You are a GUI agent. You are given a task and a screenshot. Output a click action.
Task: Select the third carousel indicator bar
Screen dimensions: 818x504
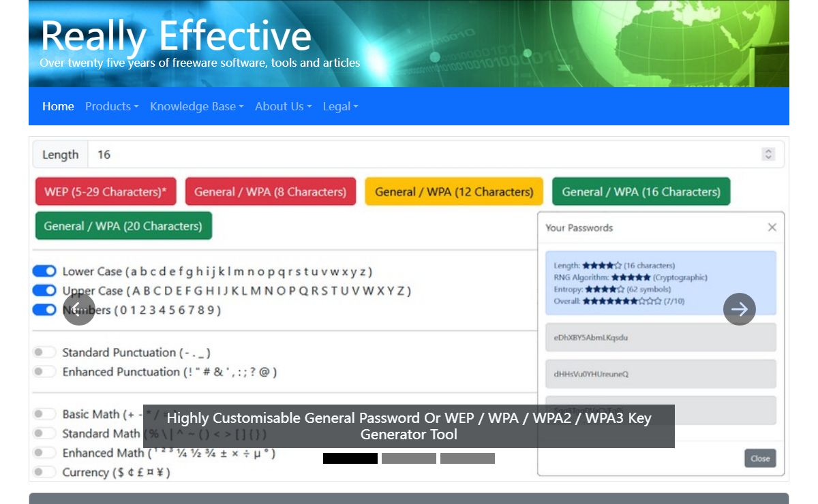467,458
